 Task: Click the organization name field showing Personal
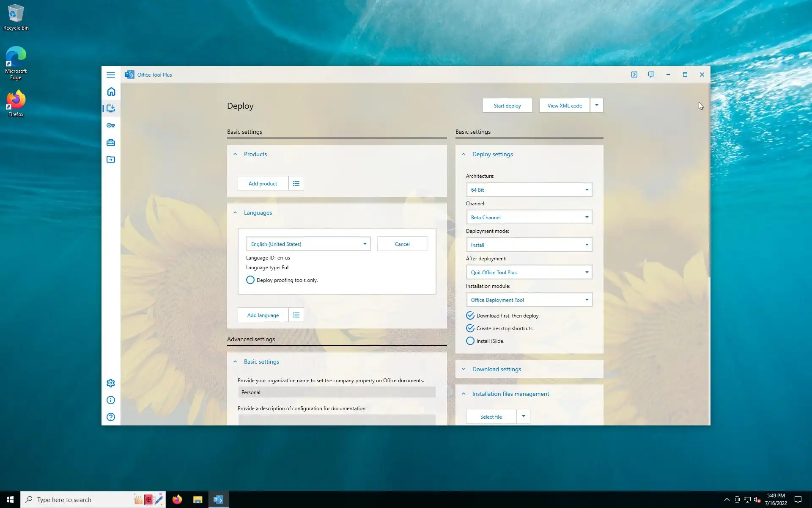337,392
